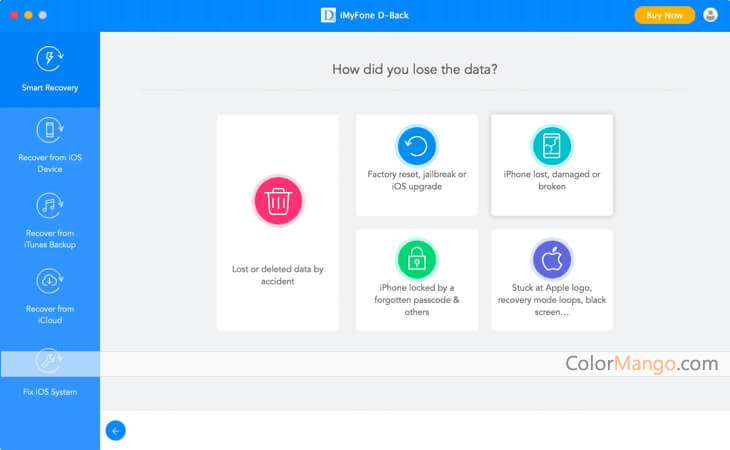730x450 pixels.
Task: Click the Fix iOS System wrench icon
Action: 50,361
